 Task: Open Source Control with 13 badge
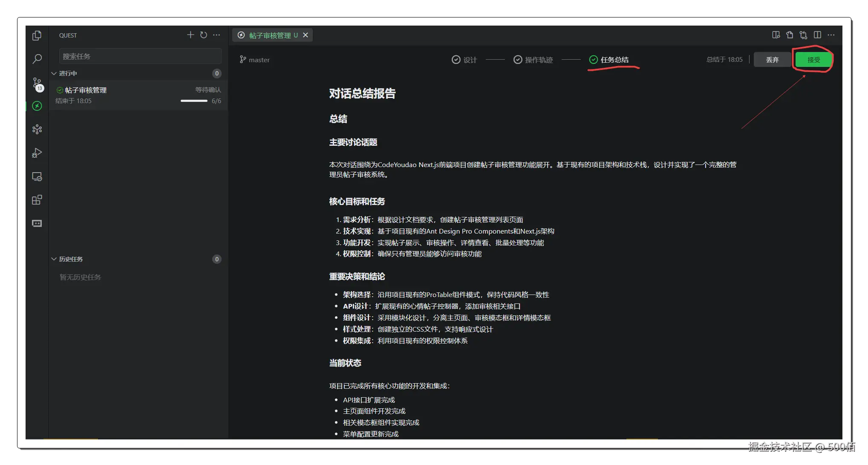point(37,83)
